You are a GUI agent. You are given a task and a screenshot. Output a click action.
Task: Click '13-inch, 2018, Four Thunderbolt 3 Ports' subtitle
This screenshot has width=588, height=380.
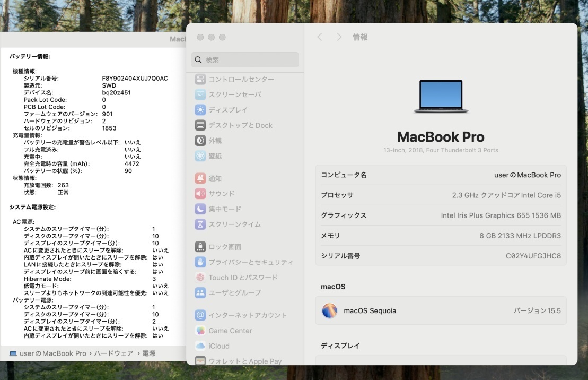tap(441, 150)
